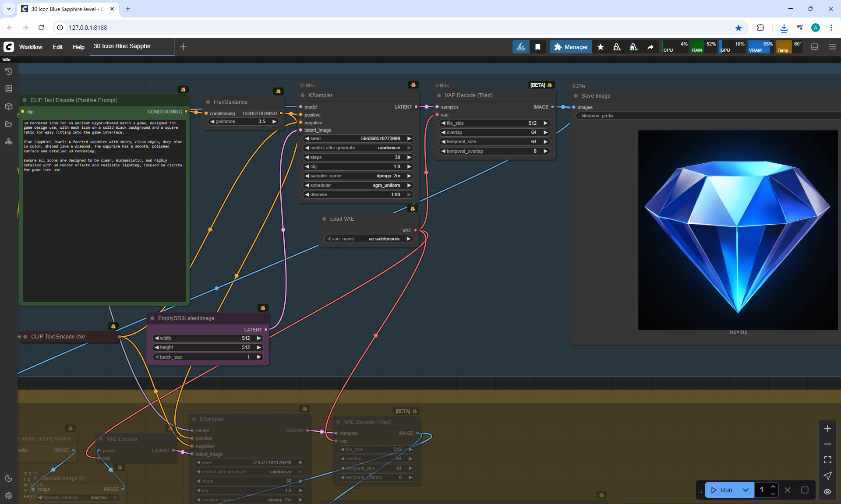Click the blue sapphire output image preview
This screenshot has height=504, width=841.
738,230
